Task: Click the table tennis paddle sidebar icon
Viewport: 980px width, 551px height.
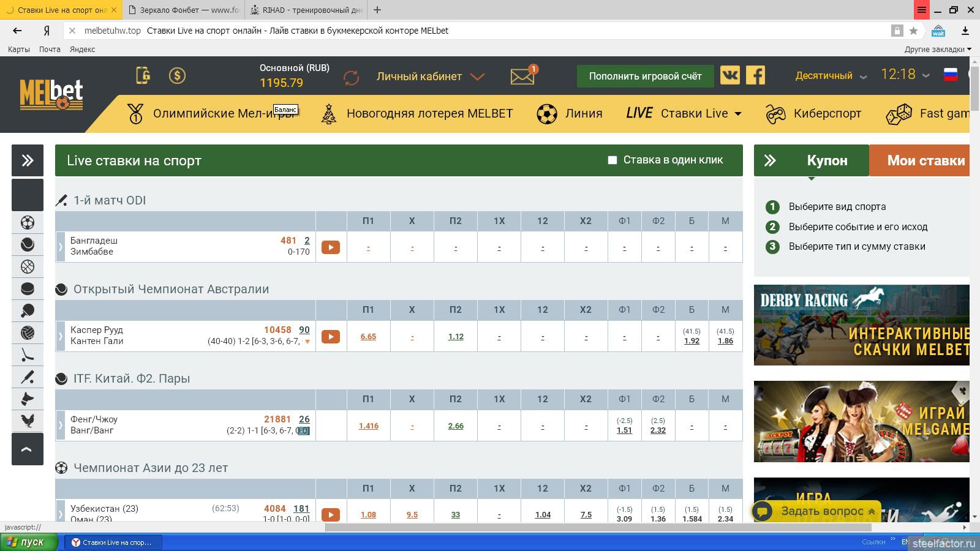Action: tap(28, 310)
